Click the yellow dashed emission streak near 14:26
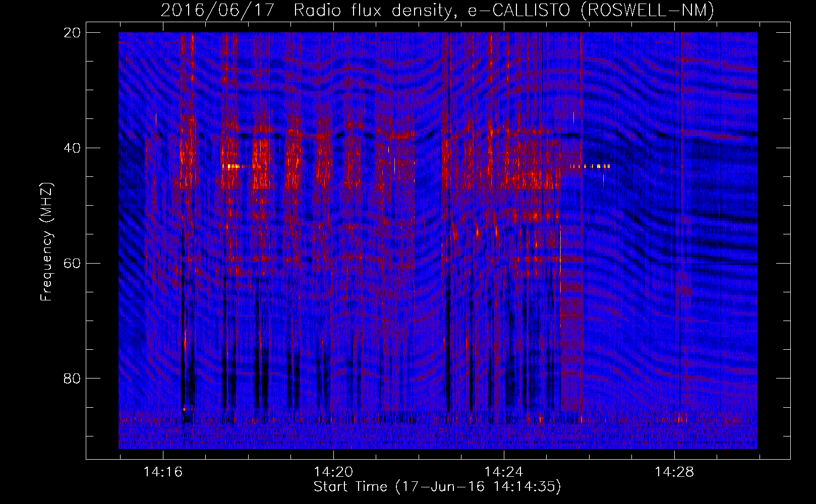816x504 pixels. coord(591,166)
